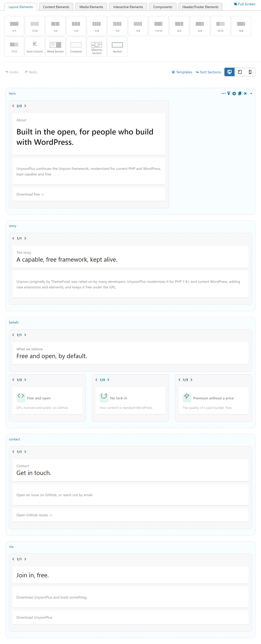
Task: Select the Download UnysonPlus button element
Action: point(130,617)
